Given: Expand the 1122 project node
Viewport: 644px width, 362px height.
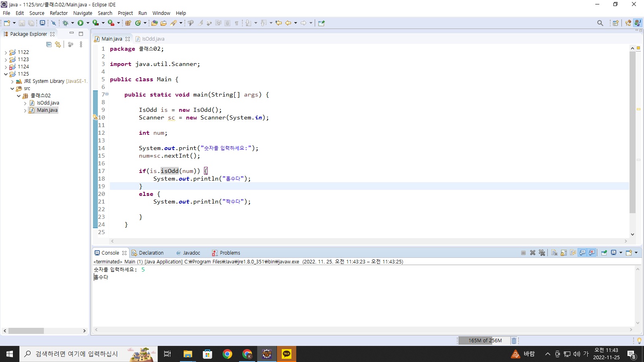Looking at the screenshot, I should click(x=6, y=52).
